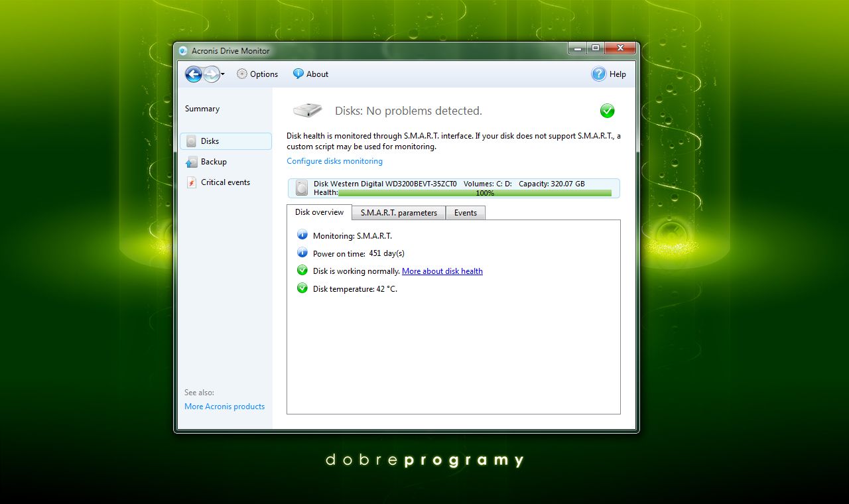
Task: Click the Disks sidebar drive icon
Action: point(192,141)
